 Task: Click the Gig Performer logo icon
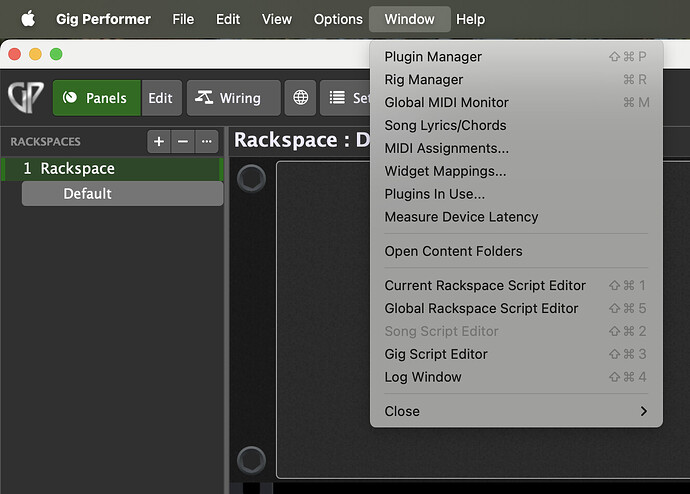(x=26, y=97)
